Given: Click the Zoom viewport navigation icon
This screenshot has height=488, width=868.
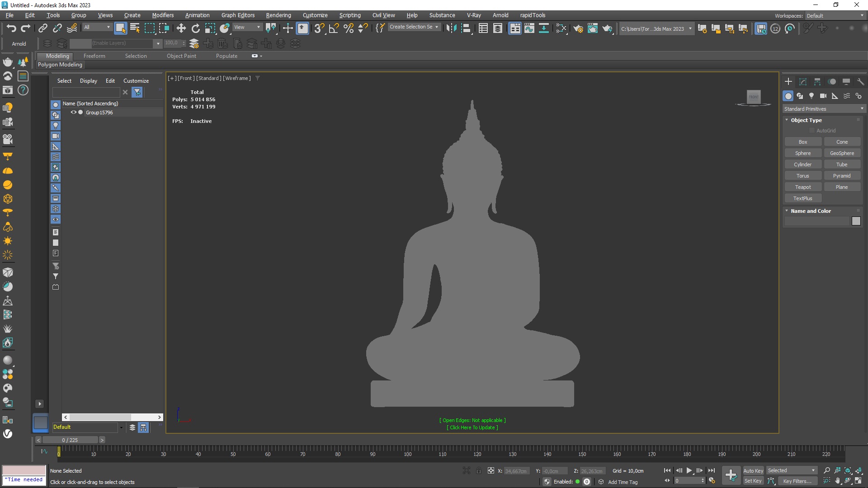Looking at the screenshot, I should [827, 470].
